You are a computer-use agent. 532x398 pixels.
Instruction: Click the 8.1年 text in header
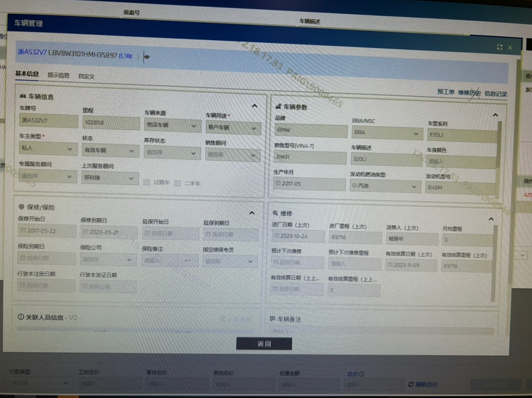point(126,56)
